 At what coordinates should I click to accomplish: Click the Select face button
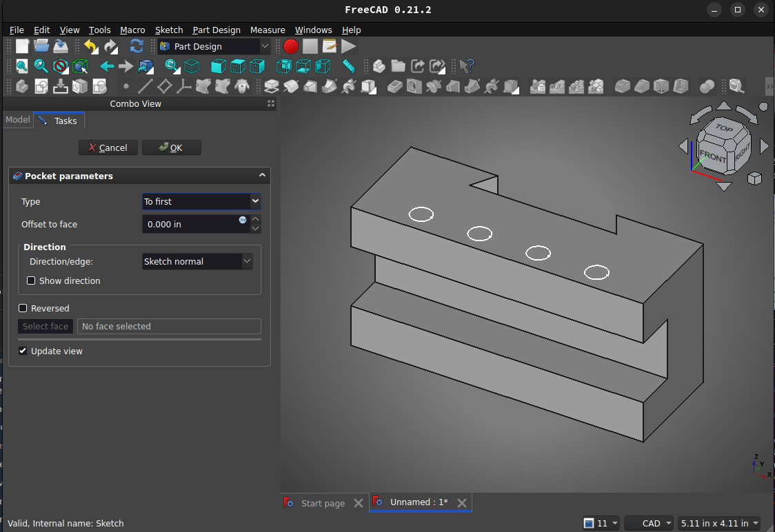point(46,326)
